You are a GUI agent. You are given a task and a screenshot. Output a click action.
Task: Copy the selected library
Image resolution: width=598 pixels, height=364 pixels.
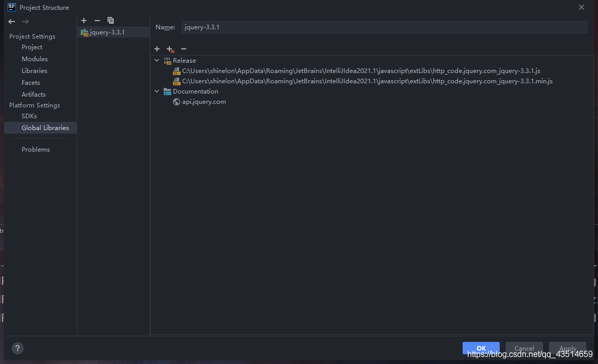pyautogui.click(x=111, y=21)
